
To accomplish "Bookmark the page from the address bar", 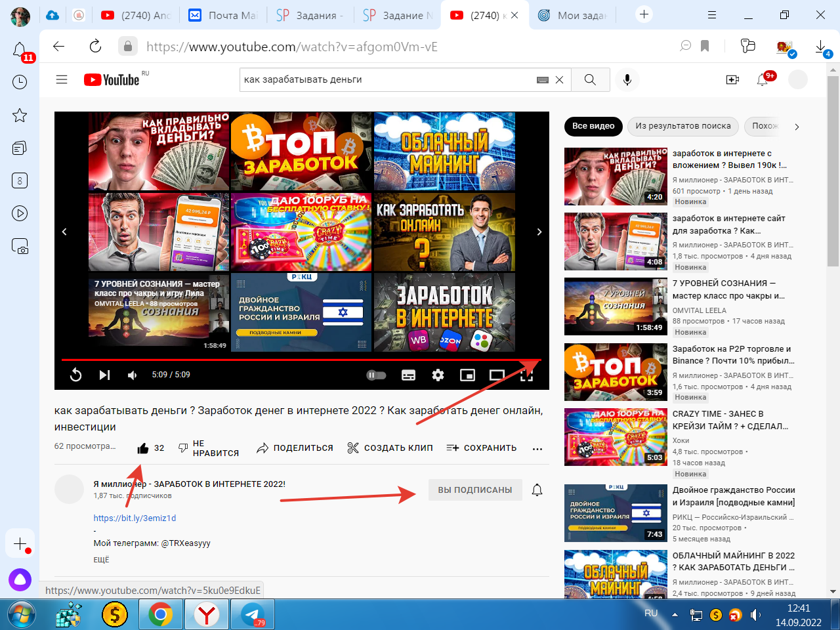I will coord(705,46).
